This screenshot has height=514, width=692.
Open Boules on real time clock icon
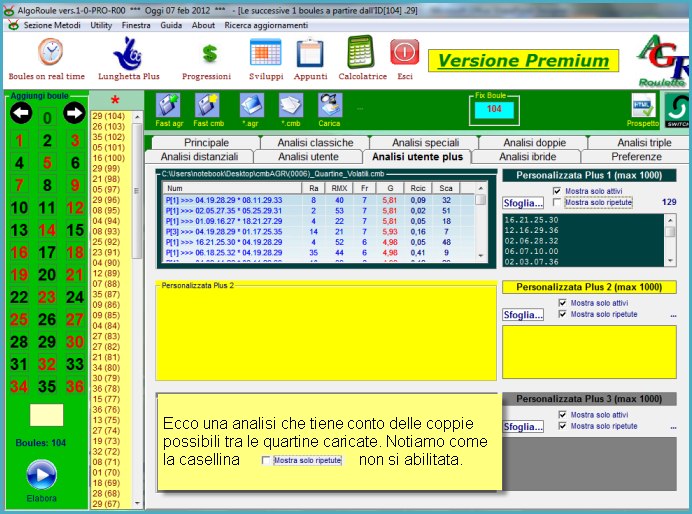pyautogui.click(x=50, y=52)
